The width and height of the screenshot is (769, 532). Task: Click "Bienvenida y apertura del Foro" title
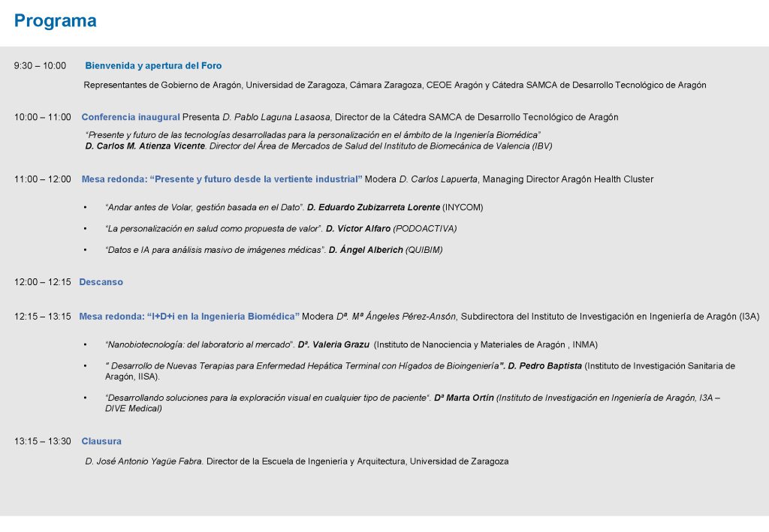(153, 65)
